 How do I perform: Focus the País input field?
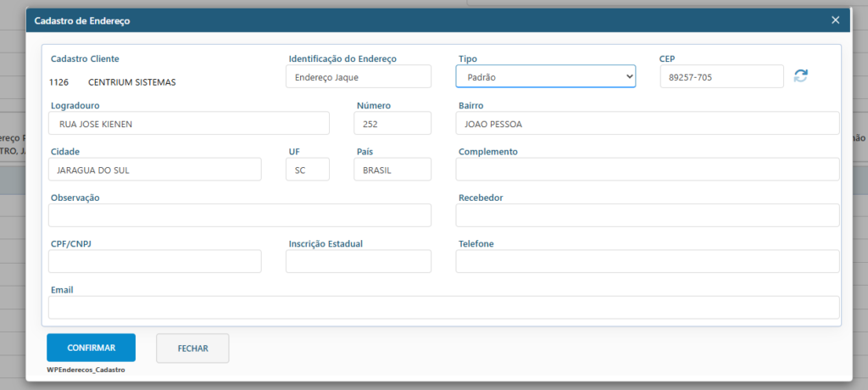click(392, 170)
